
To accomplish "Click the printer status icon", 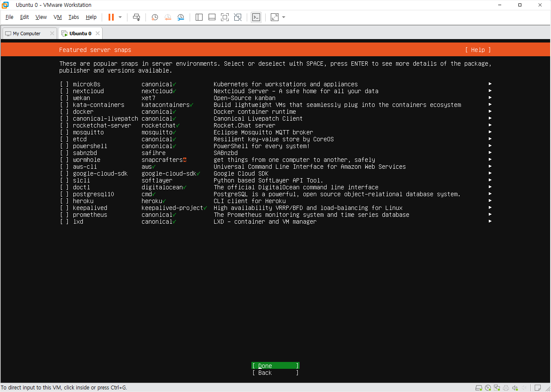I will (x=506, y=388).
